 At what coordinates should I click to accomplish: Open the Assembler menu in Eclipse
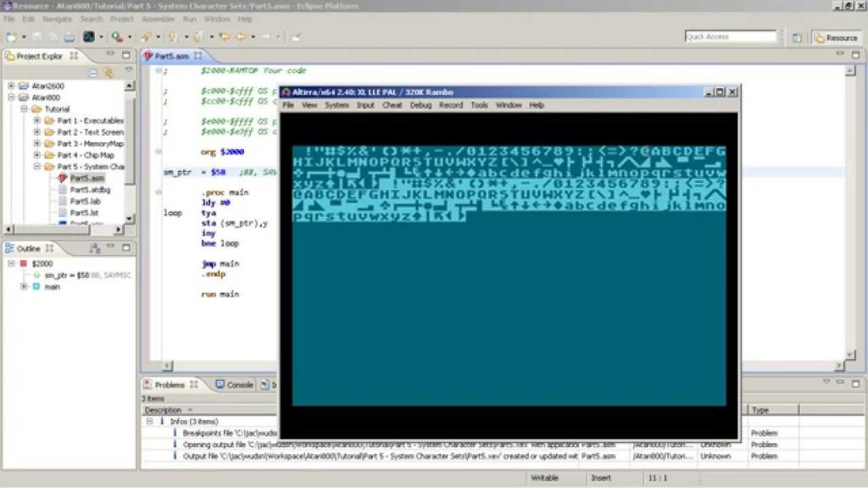pos(158,19)
